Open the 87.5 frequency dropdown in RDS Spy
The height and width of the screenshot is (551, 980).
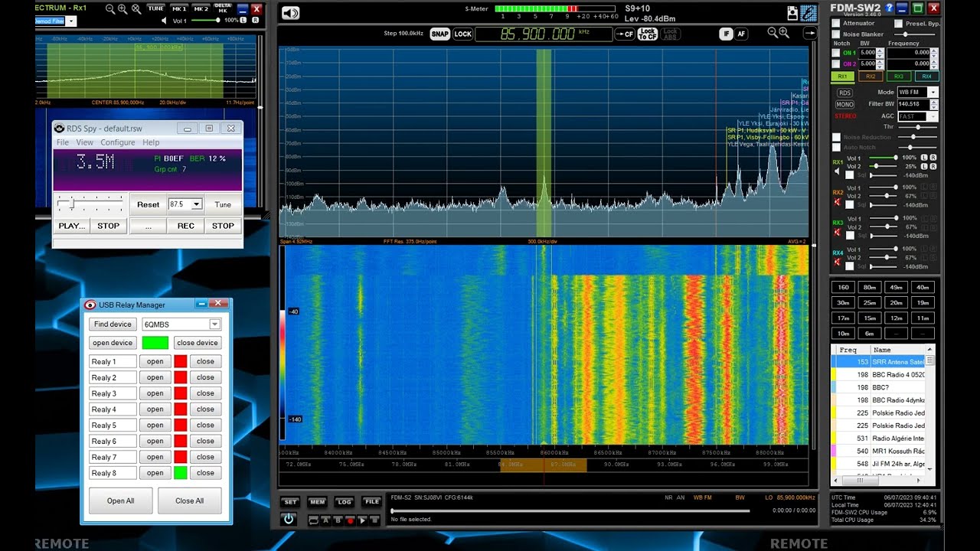coord(197,204)
